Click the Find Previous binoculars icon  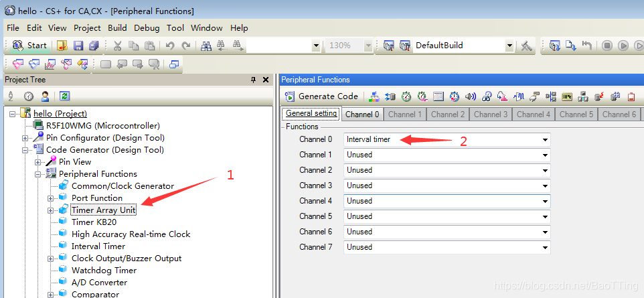pyautogui.click(x=222, y=46)
